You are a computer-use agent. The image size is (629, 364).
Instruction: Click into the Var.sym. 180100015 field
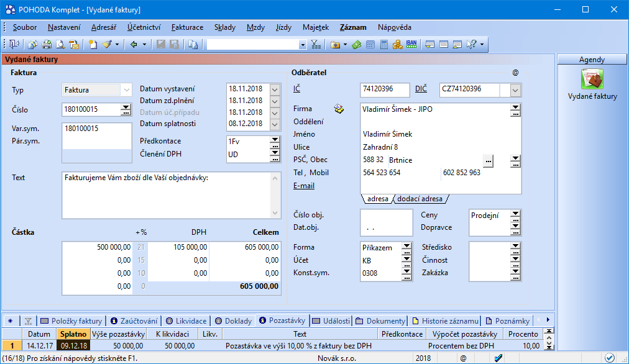[97, 129]
